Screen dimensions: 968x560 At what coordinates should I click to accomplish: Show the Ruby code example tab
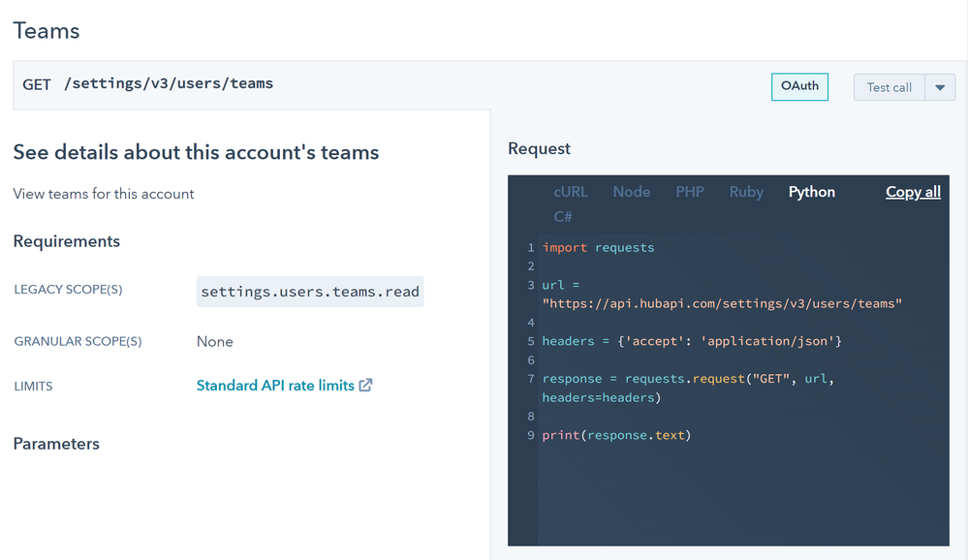pyautogui.click(x=746, y=192)
